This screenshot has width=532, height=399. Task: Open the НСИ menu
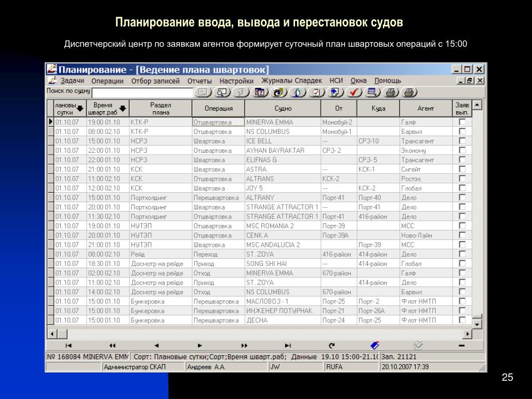(x=336, y=81)
